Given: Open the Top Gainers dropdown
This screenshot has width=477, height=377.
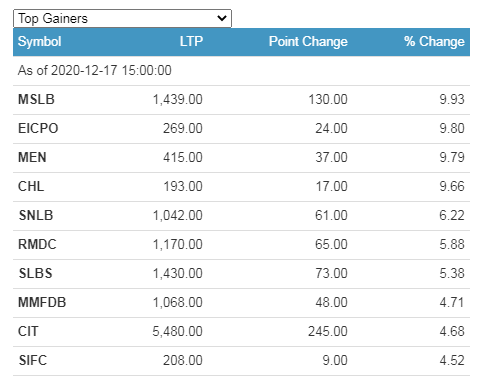Looking at the screenshot, I should (x=122, y=18).
